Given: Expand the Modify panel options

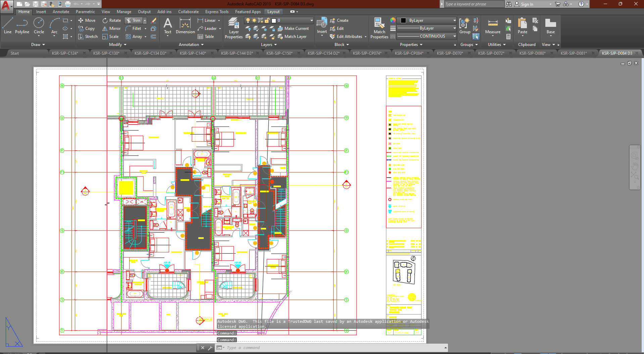Looking at the screenshot, I should click(118, 45).
